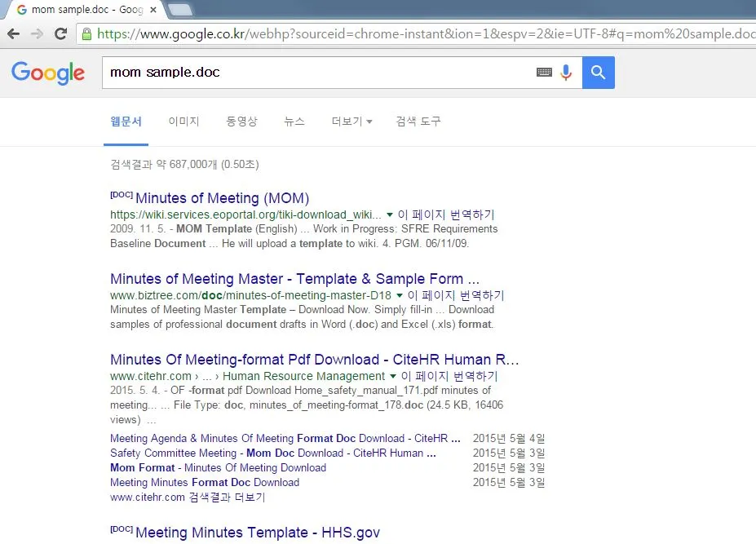
Task: Open 'Safety Committee Meeting - Mom Doc Download' sublink
Action: click(273, 453)
